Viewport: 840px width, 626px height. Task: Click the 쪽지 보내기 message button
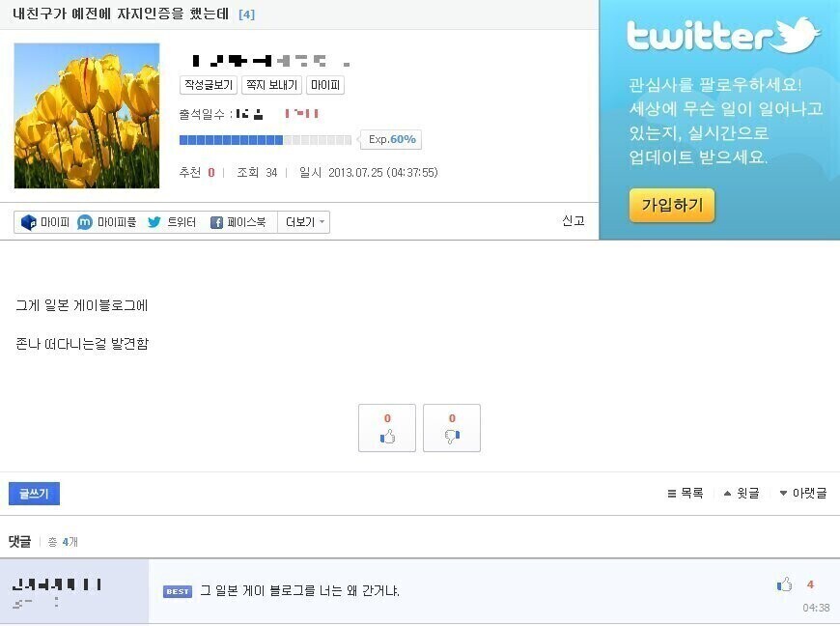coord(271,85)
